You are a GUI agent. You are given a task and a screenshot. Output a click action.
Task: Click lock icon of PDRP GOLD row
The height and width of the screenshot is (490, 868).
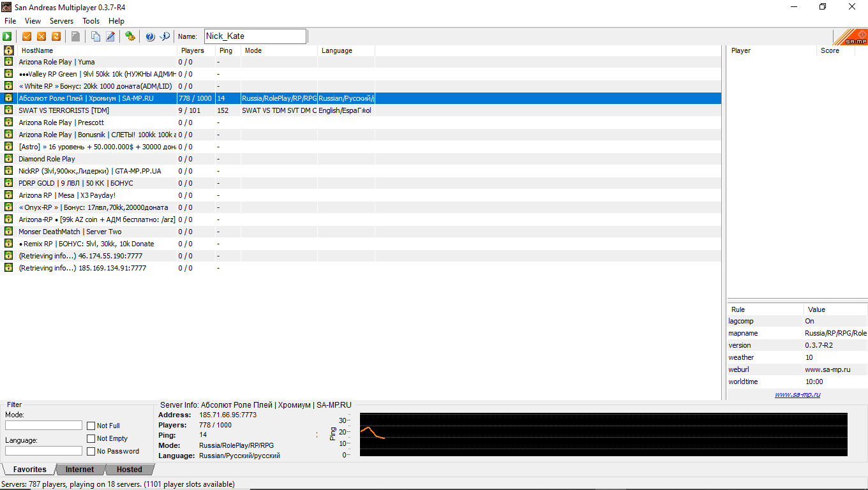[x=8, y=183]
